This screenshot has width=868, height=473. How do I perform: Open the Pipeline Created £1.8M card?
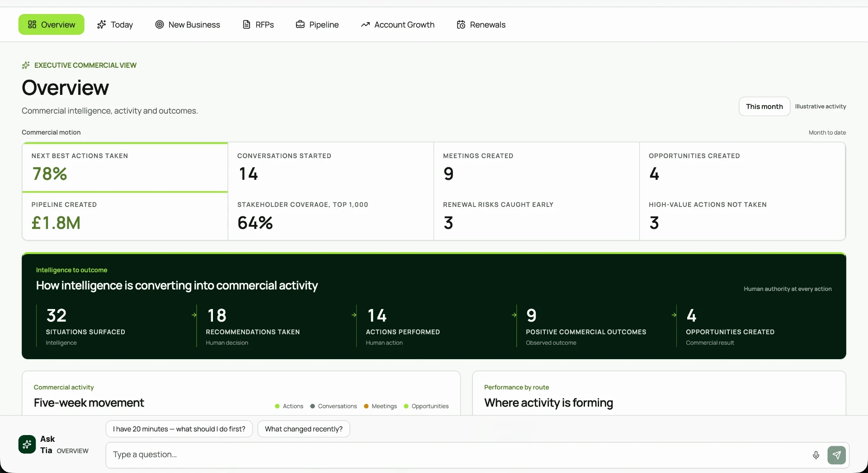[x=125, y=216]
